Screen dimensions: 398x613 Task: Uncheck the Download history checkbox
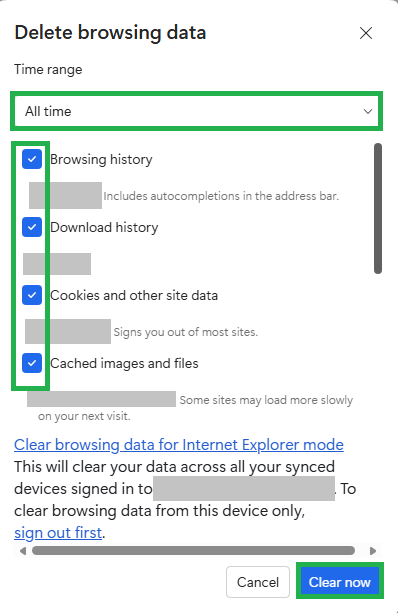[32, 227]
